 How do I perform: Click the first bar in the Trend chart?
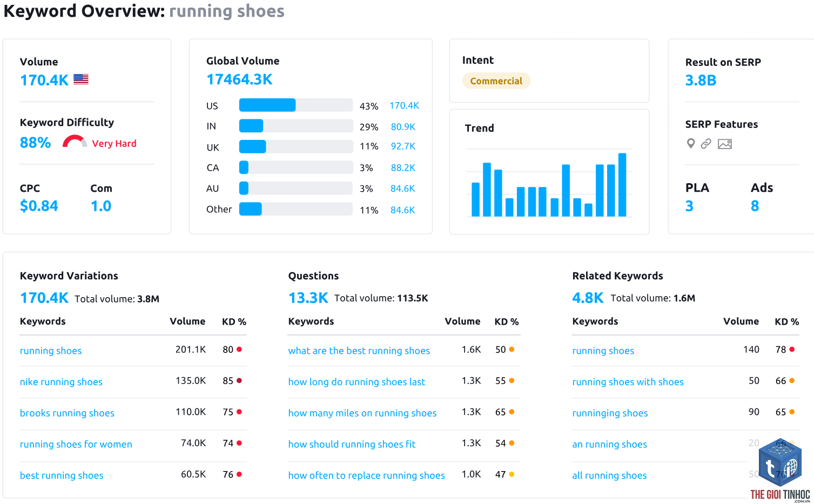(x=475, y=199)
